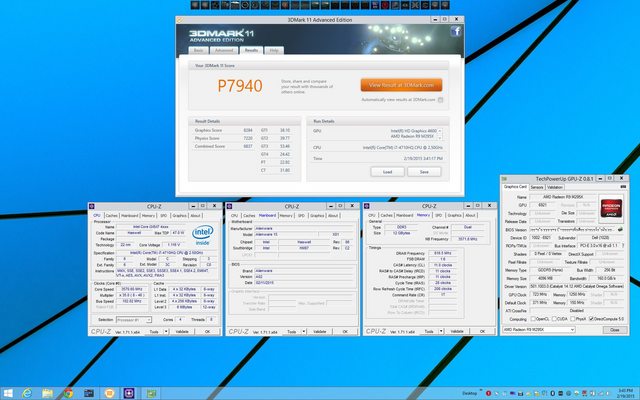The image size is (640, 400).
Task: Launch Internet Explorer from the taskbar
Action: (x=27, y=393)
